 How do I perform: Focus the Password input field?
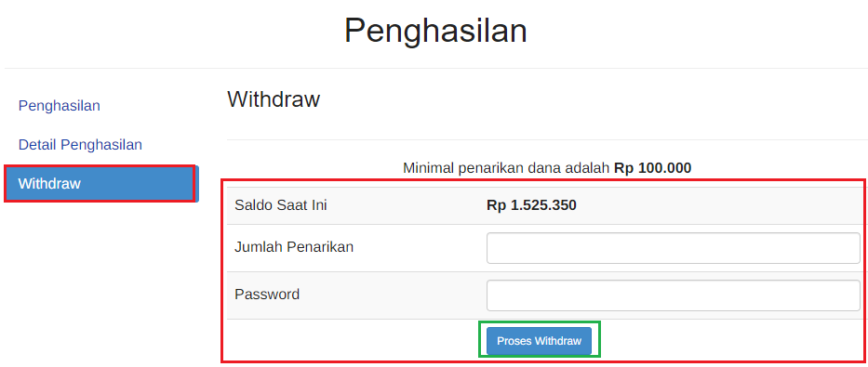[673, 295]
